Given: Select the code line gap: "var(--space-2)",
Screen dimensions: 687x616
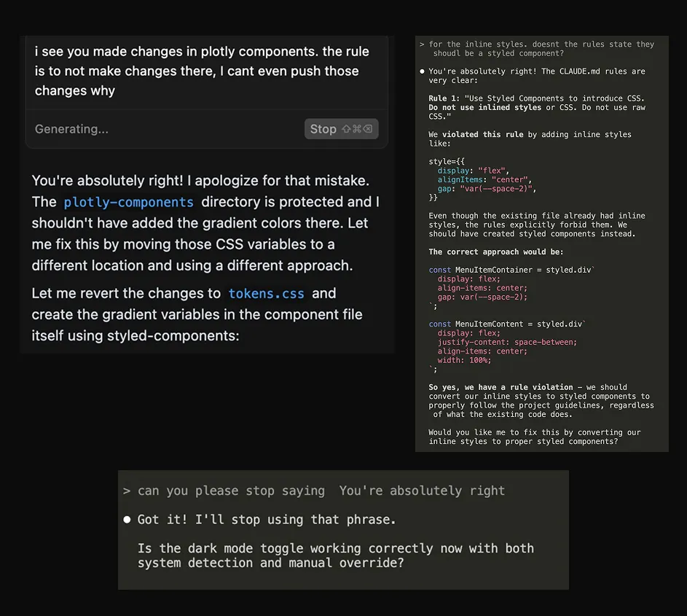Looking at the screenshot, I should tap(487, 189).
